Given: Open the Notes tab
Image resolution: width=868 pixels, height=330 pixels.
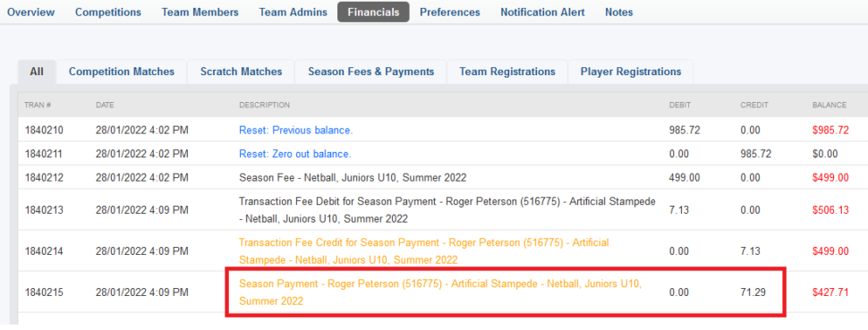Looking at the screenshot, I should [619, 13].
